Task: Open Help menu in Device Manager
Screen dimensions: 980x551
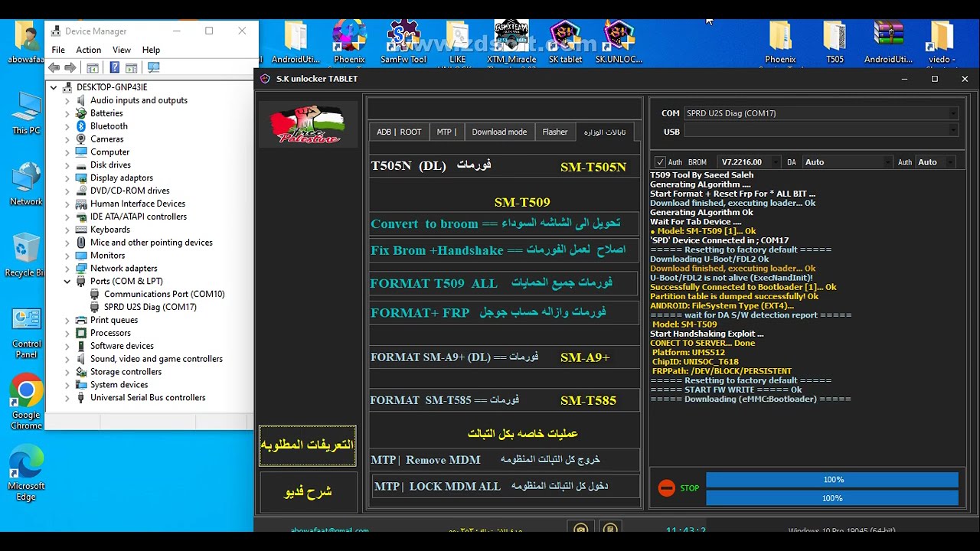Action: [x=151, y=50]
